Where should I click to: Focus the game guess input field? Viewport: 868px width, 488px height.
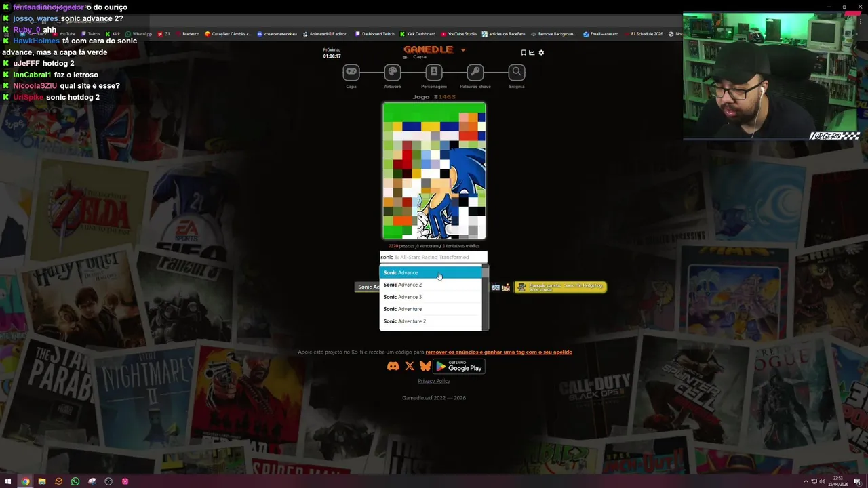(433, 257)
